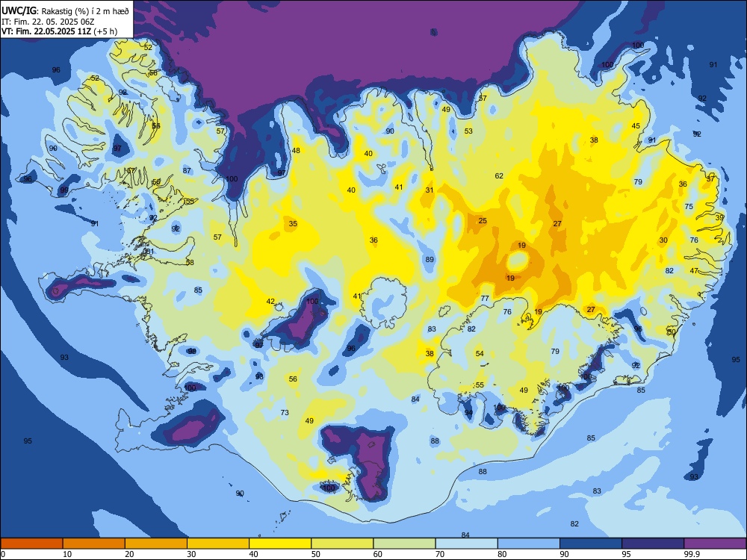Select the '70' legend scale label
This screenshot has width=747, height=560.
440,554
